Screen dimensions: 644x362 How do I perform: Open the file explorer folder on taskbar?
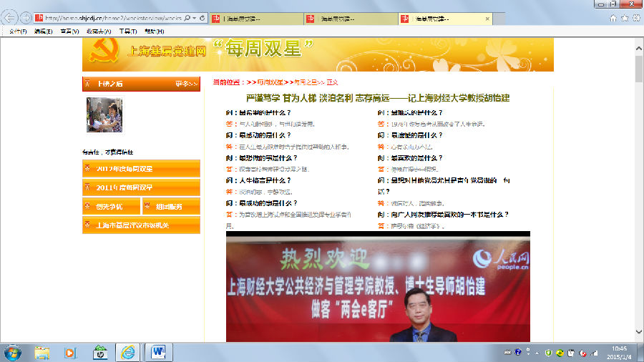(42, 352)
